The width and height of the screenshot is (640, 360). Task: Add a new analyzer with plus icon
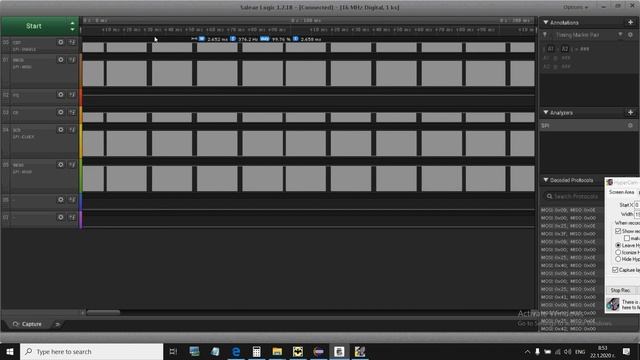click(630, 112)
